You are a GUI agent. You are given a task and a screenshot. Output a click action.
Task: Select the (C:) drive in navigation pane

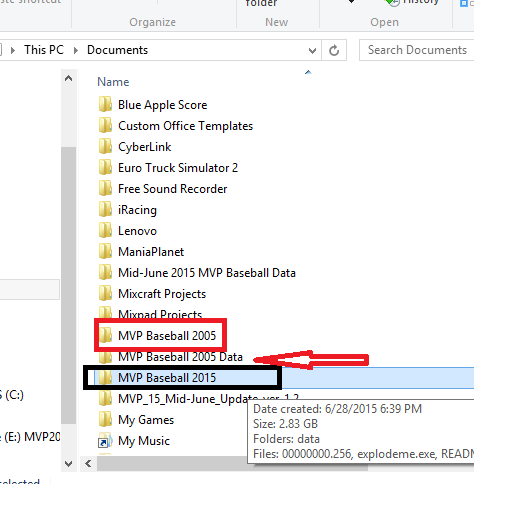(12, 395)
